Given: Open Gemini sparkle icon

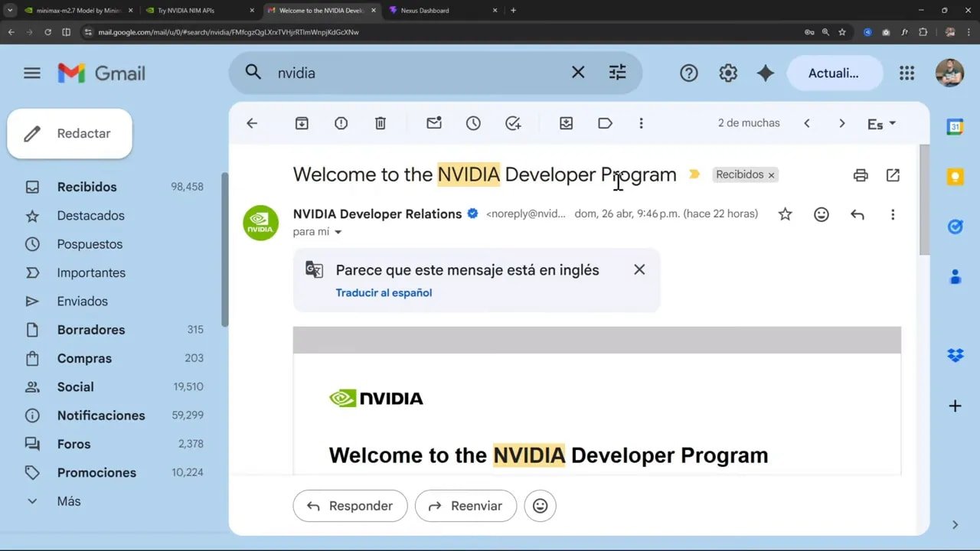Looking at the screenshot, I should click(x=766, y=73).
